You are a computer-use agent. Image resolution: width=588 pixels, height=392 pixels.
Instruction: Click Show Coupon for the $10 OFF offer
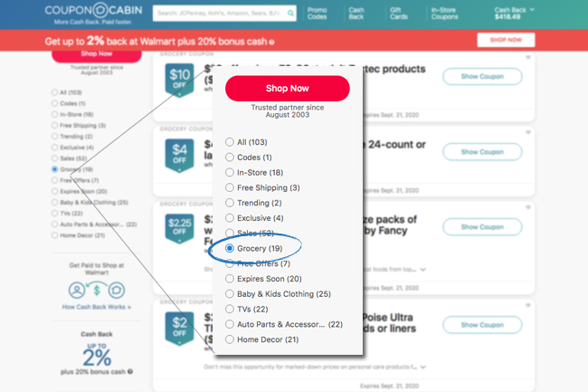[482, 77]
